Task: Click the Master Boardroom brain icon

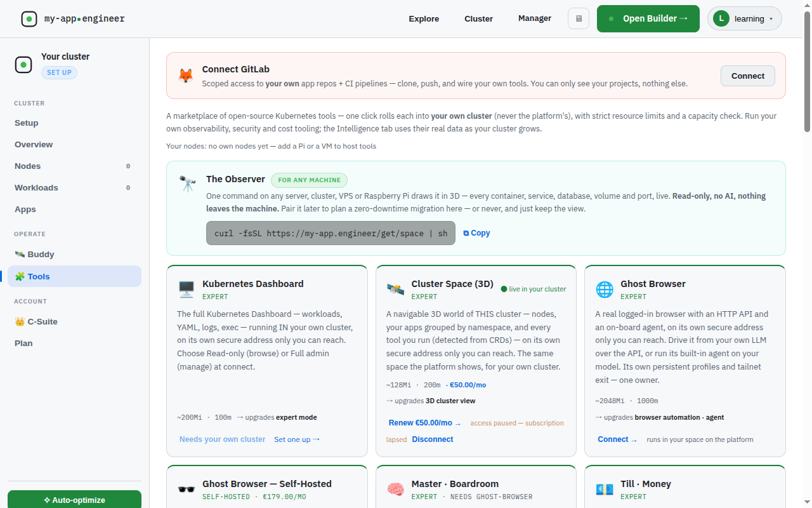Action: (x=395, y=490)
